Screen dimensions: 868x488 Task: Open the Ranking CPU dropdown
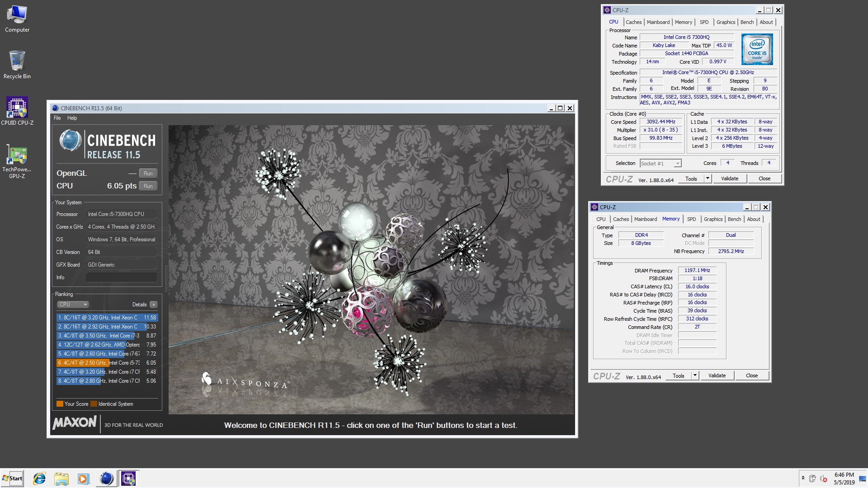tap(73, 305)
